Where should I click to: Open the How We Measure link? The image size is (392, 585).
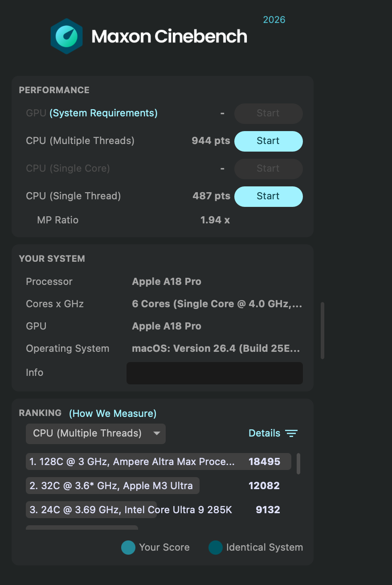pyautogui.click(x=112, y=414)
